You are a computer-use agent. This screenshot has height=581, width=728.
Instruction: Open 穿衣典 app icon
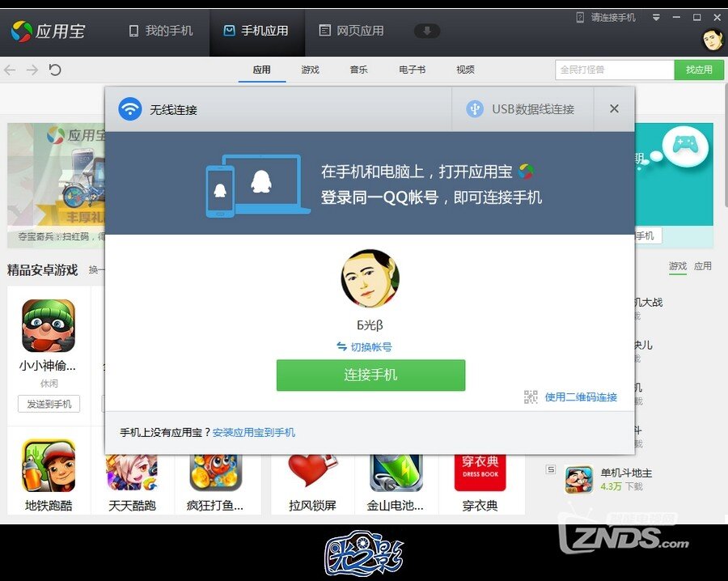pyautogui.click(x=480, y=473)
